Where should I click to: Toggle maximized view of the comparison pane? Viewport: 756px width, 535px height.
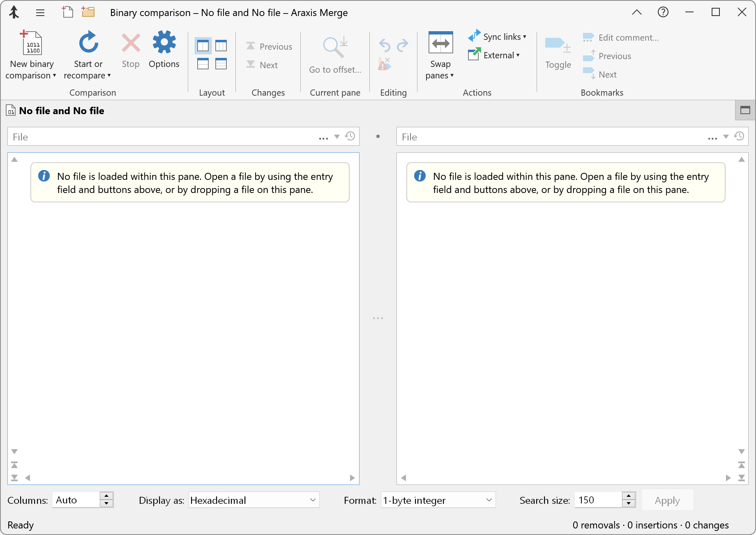click(x=744, y=110)
